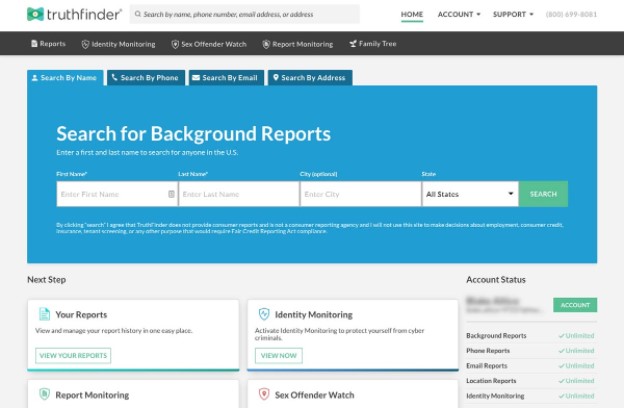Click the Sex Offender Watch card heading
The height and width of the screenshot is (412, 627).
coord(314,395)
